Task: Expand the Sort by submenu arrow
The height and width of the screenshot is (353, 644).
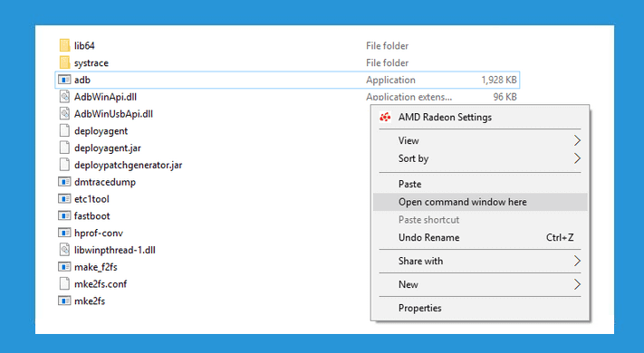Action: 577,158
